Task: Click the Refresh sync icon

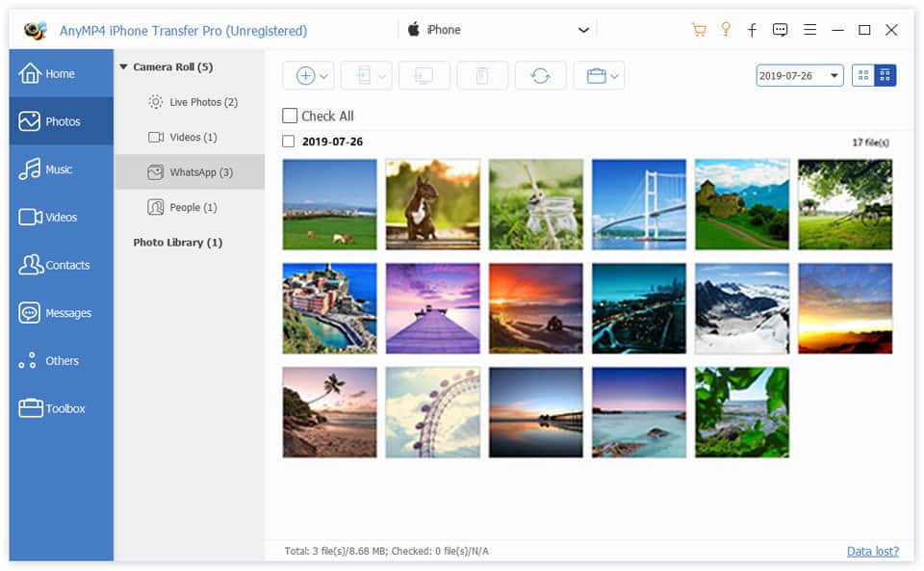Action: click(541, 76)
